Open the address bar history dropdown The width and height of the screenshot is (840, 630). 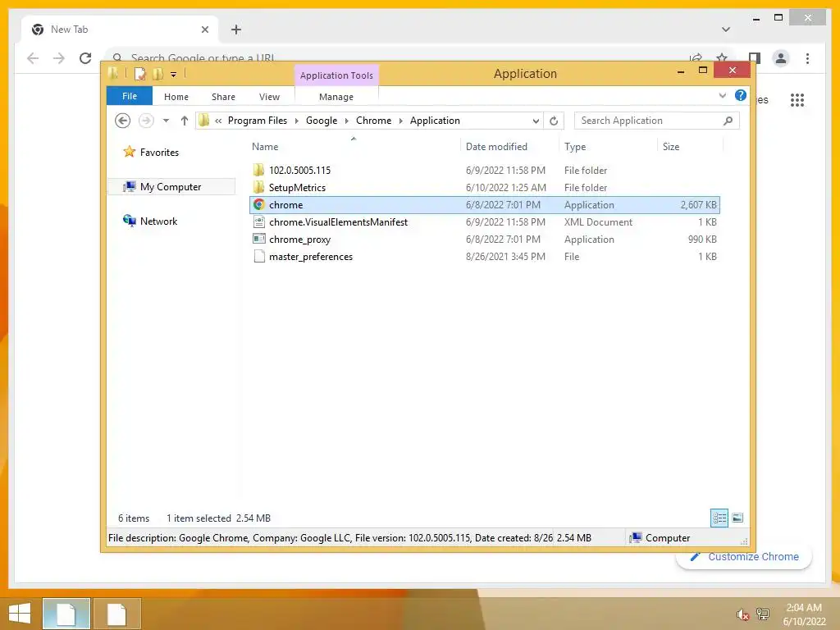(x=536, y=121)
